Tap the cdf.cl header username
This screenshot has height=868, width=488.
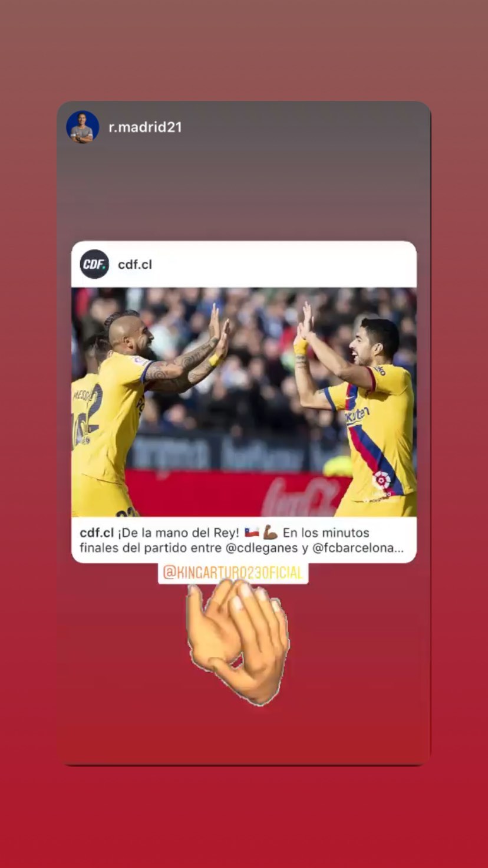[x=135, y=264]
